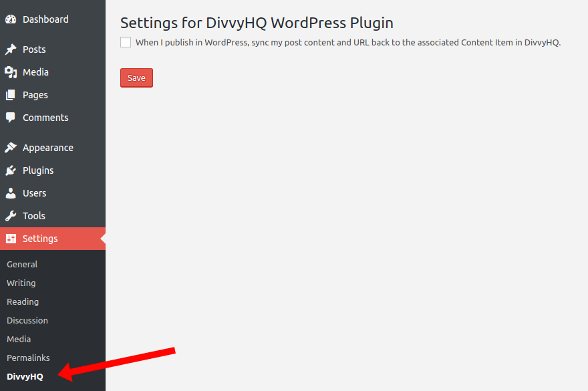This screenshot has height=391, width=588.
Task: Open Media settings submenu link under Settings
Action: pyautogui.click(x=19, y=340)
